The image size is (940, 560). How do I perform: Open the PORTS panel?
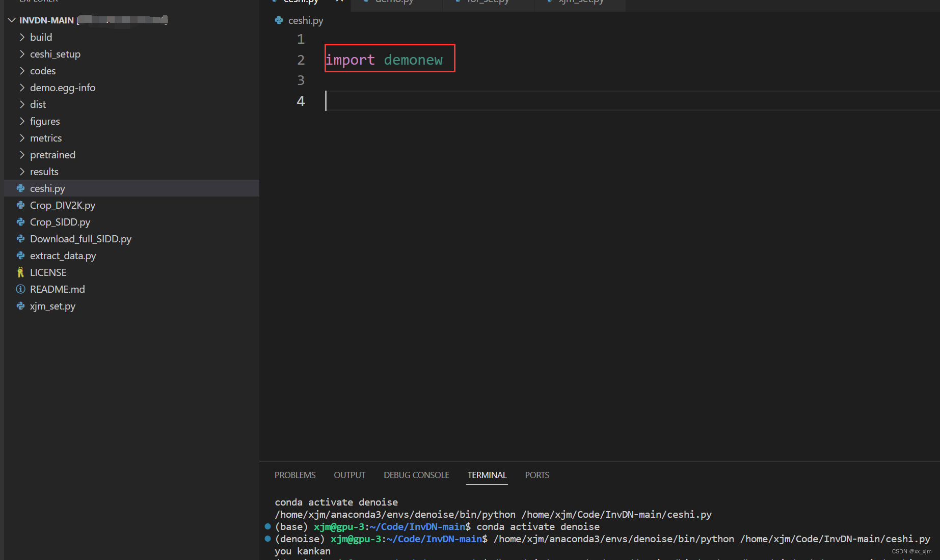point(536,474)
